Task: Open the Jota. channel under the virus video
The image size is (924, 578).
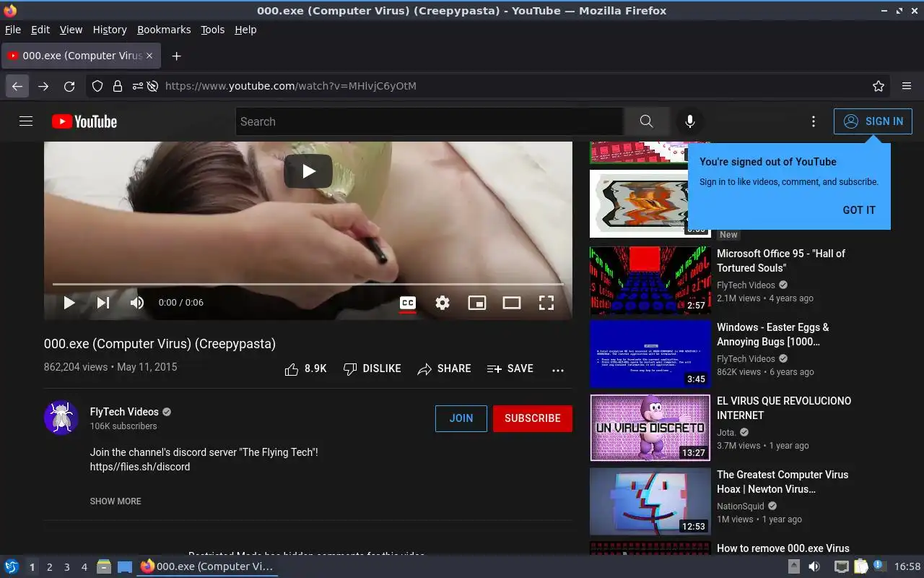Action: pos(726,433)
